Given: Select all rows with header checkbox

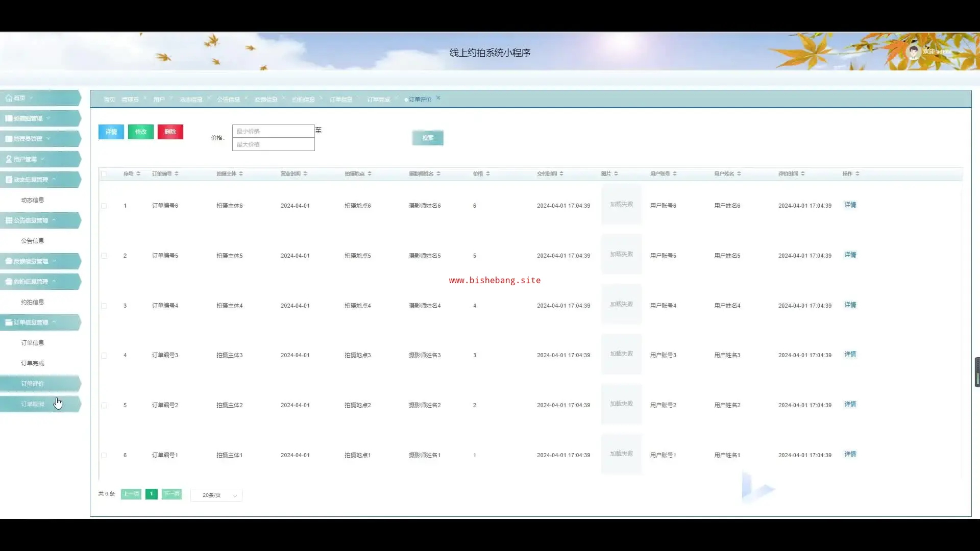Looking at the screenshot, I should pyautogui.click(x=104, y=174).
